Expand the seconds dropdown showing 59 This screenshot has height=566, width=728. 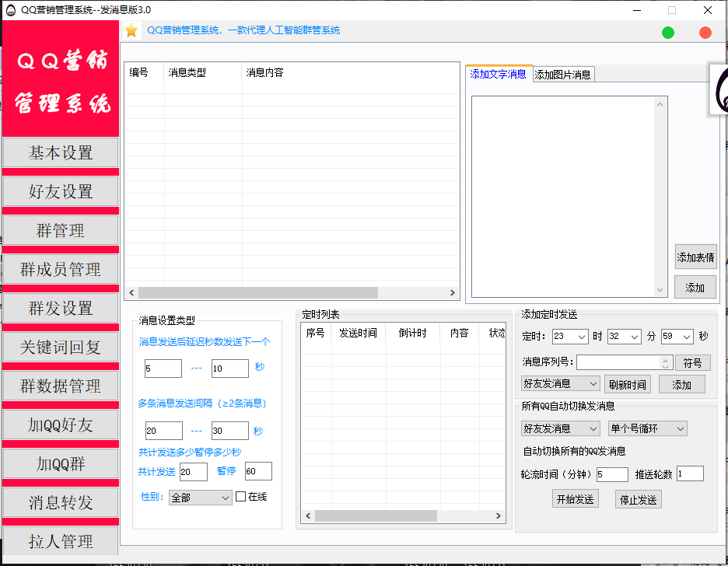(677, 337)
